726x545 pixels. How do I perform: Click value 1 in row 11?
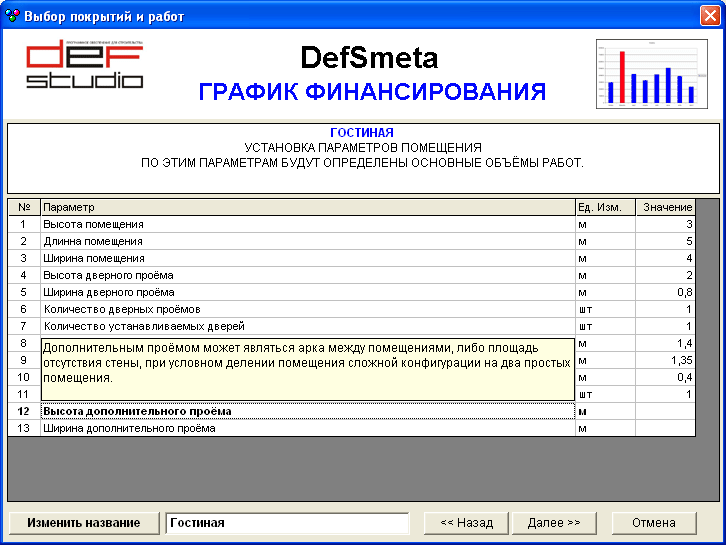[x=665, y=395]
